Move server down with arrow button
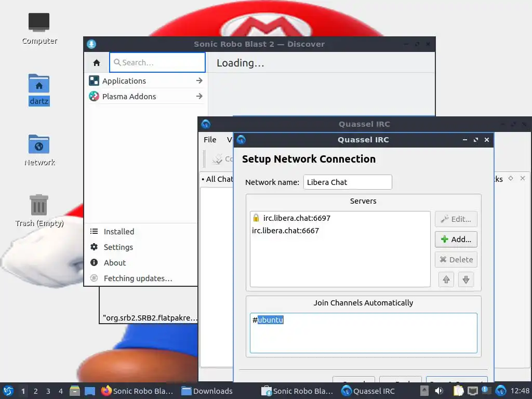Image resolution: width=532 pixels, height=399 pixels. pyautogui.click(x=466, y=280)
